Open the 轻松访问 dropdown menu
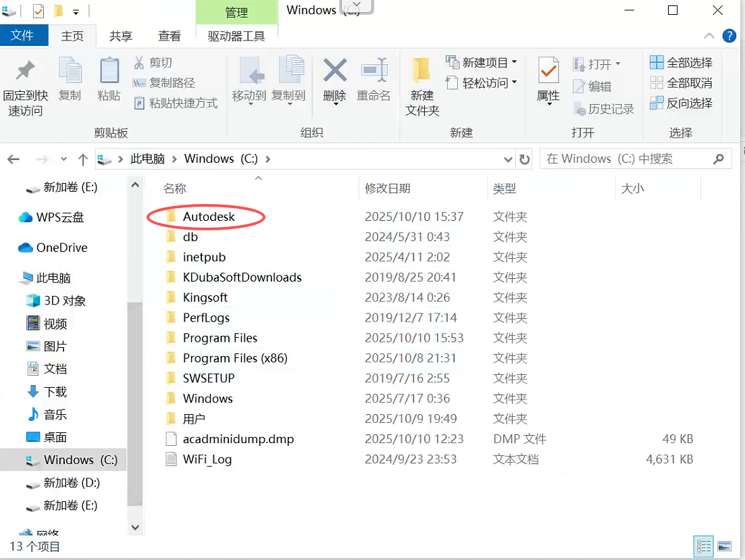The width and height of the screenshot is (745, 560). (x=514, y=82)
